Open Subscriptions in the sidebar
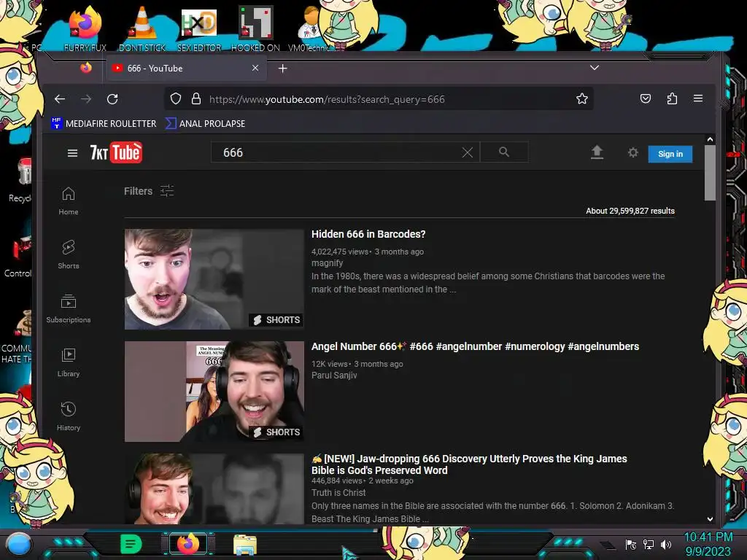747x560 pixels. pyautogui.click(x=69, y=308)
